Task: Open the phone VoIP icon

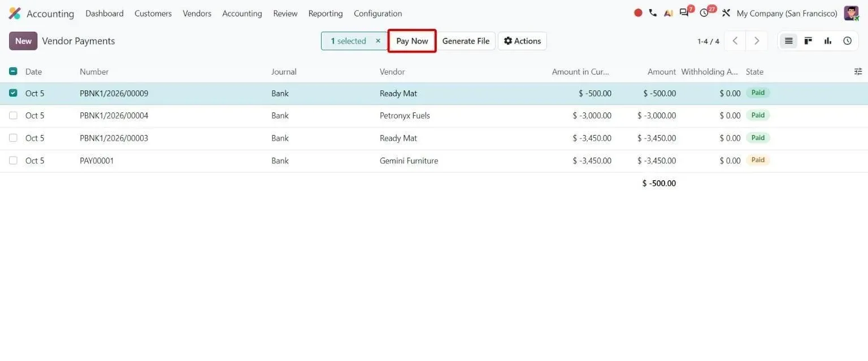Action: tap(653, 13)
